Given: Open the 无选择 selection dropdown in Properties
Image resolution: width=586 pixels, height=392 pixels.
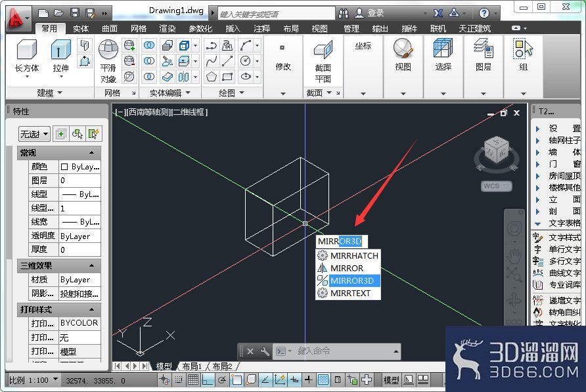Looking at the screenshot, I should 34,134.
